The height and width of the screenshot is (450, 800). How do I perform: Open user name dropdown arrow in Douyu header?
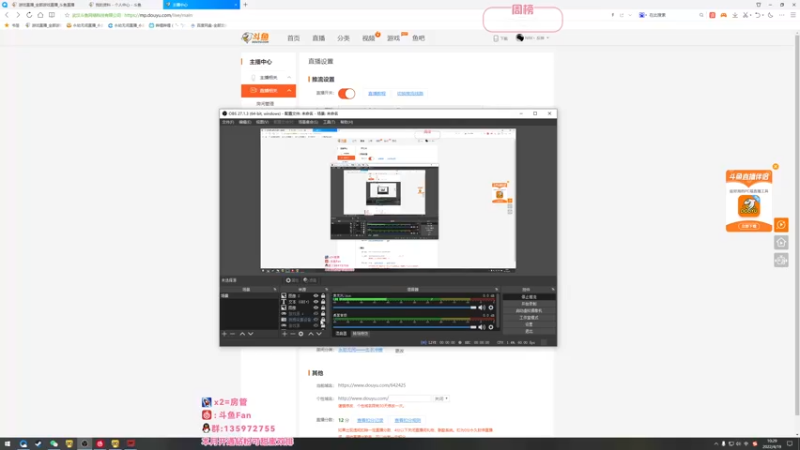coord(548,38)
